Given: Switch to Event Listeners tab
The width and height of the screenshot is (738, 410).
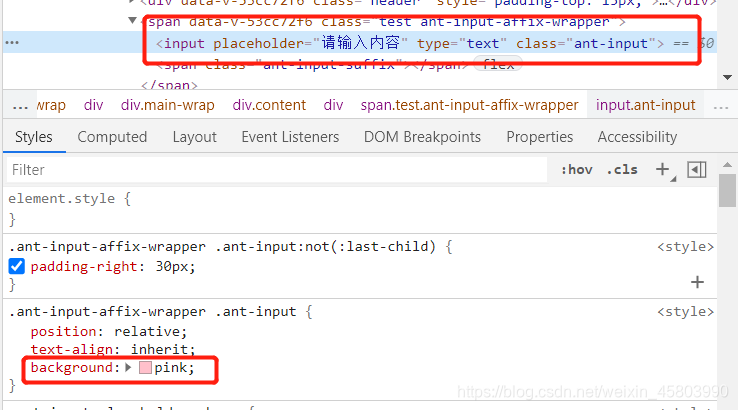Looking at the screenshot, I should pos(290,137).
